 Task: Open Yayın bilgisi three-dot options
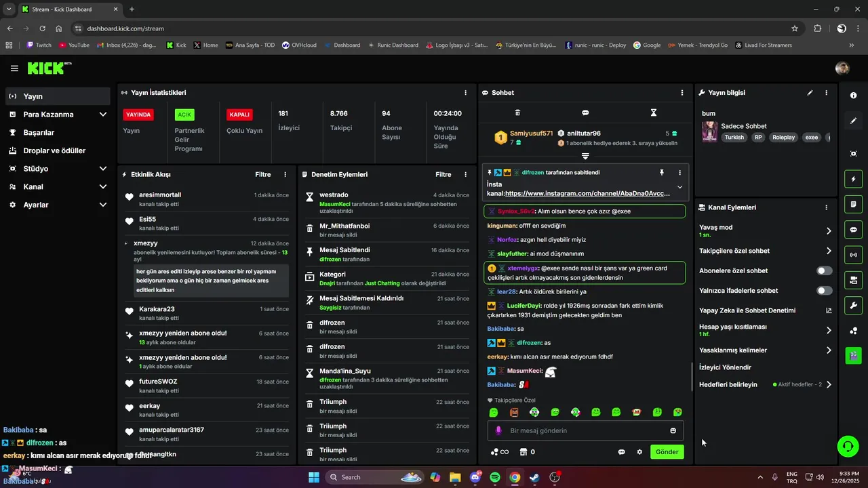826,93
